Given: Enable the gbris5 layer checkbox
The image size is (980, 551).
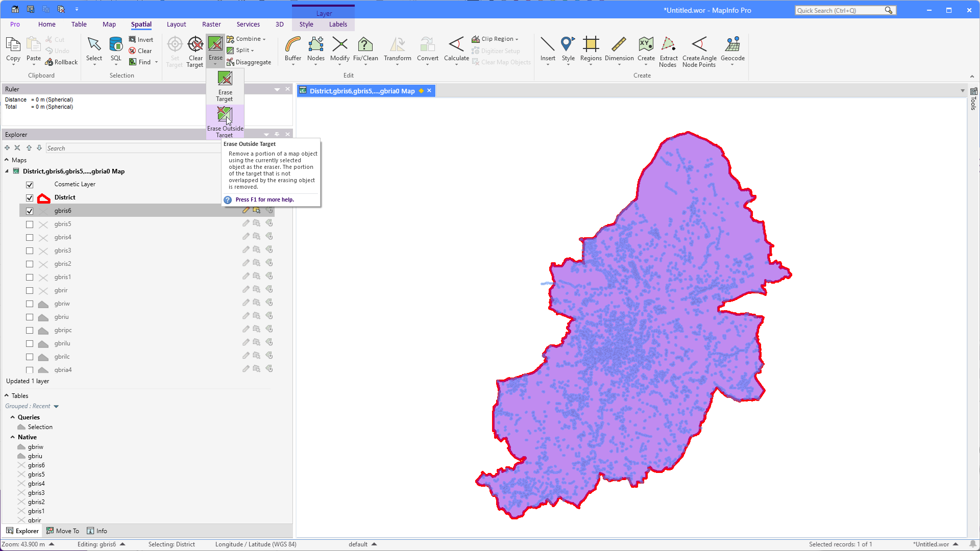Looking at the screenshot, I should (x=30, y=224).
